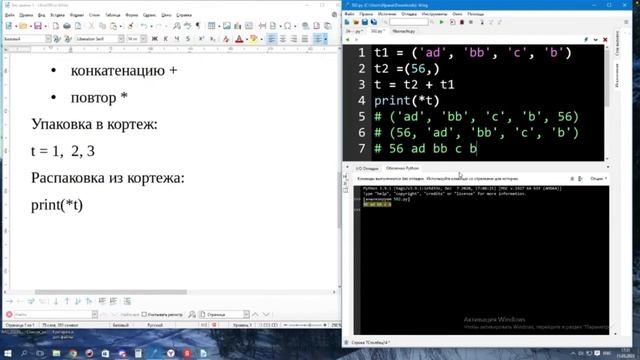Click the Save icon in LibreOffice Writer toolbar

38,26
